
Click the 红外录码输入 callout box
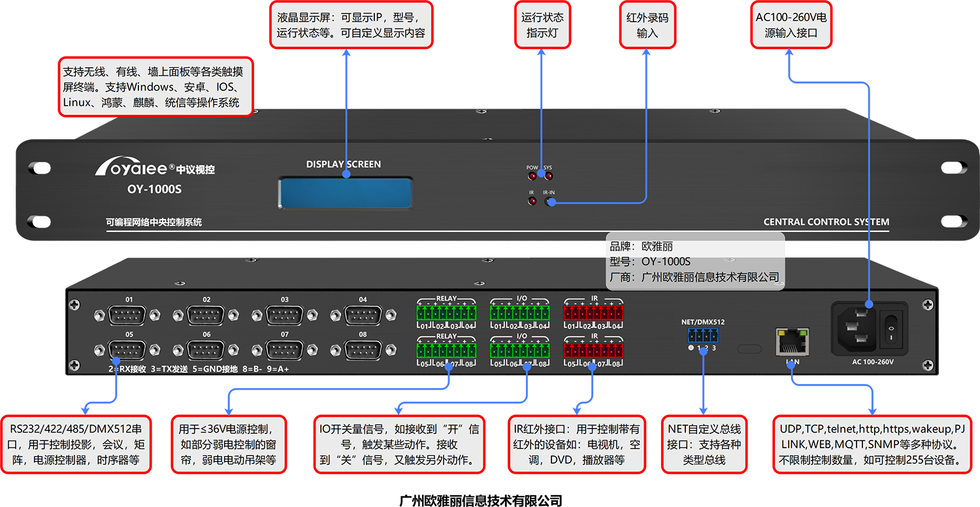[x=647, y=25]
